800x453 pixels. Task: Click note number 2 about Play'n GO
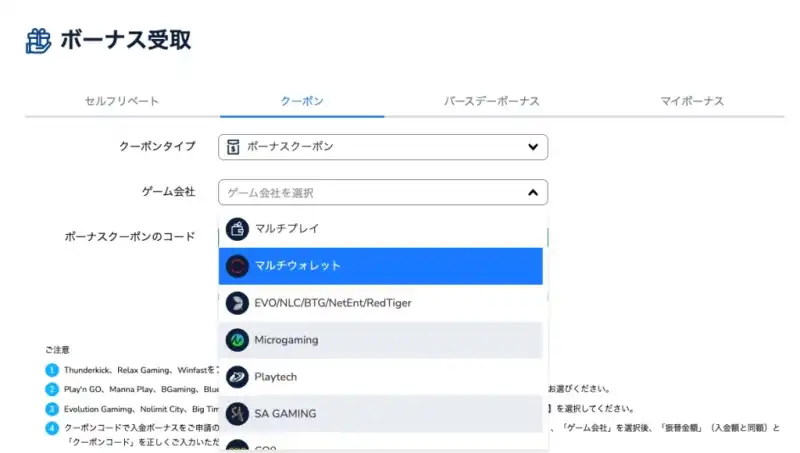coord(52,389)
